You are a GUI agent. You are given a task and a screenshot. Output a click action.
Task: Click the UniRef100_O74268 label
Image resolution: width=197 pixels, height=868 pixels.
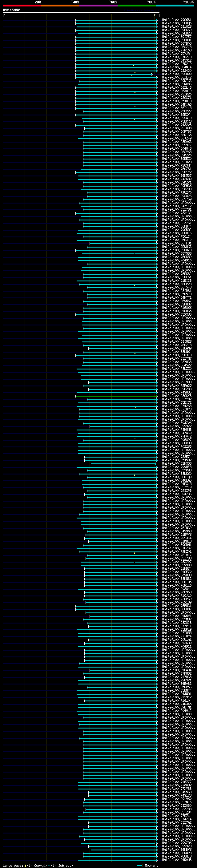point(176,406)
